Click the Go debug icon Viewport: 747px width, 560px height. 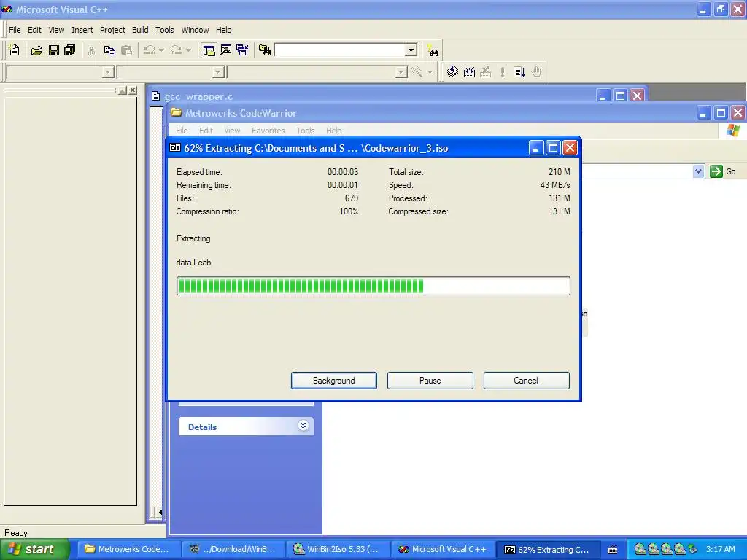pyautogui.click(x=519, y=72)
